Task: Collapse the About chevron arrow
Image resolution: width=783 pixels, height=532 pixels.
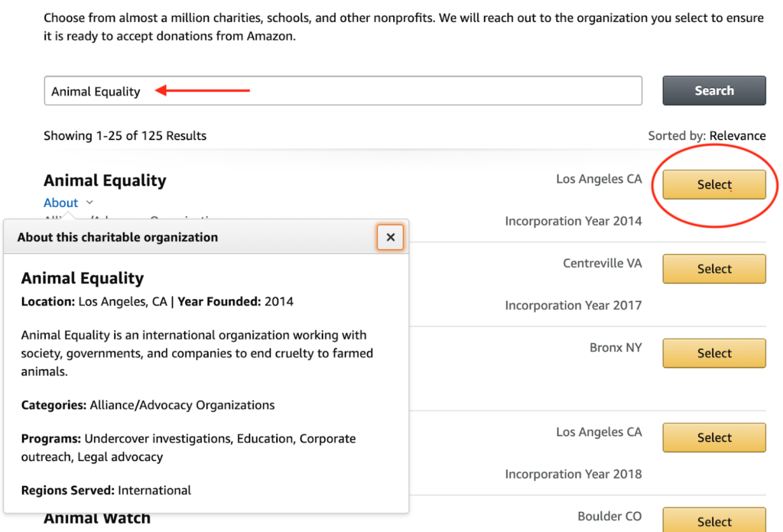Action: (x=89, y=203)
